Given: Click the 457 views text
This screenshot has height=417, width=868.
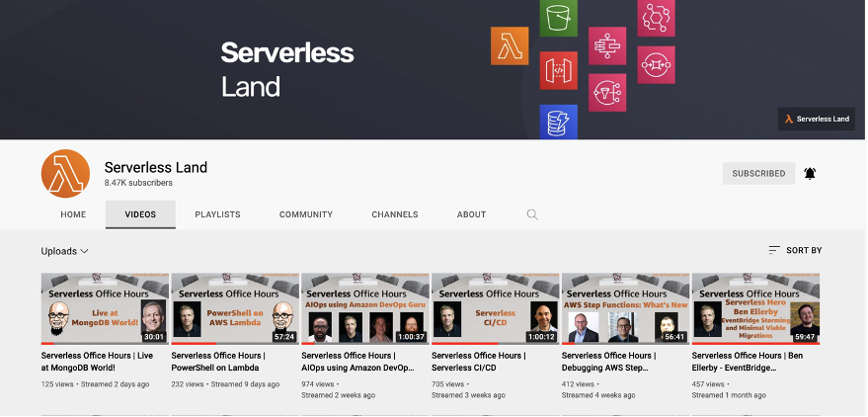Looking at the screenshot, I should tap(708, 384).
